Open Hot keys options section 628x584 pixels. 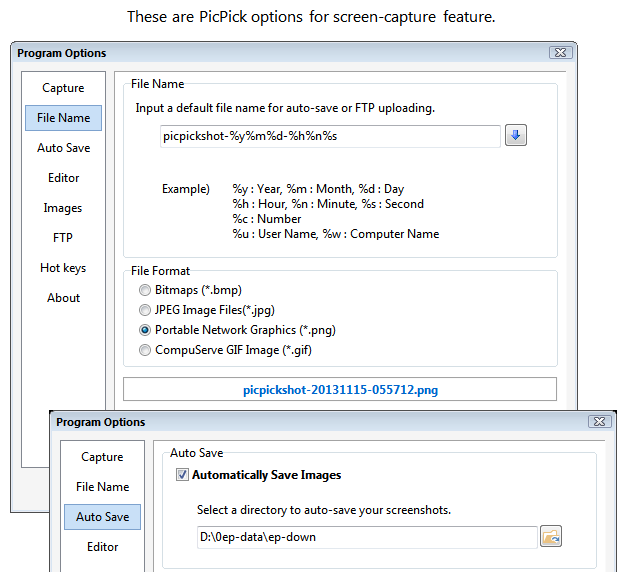click(x=63, y=268)
